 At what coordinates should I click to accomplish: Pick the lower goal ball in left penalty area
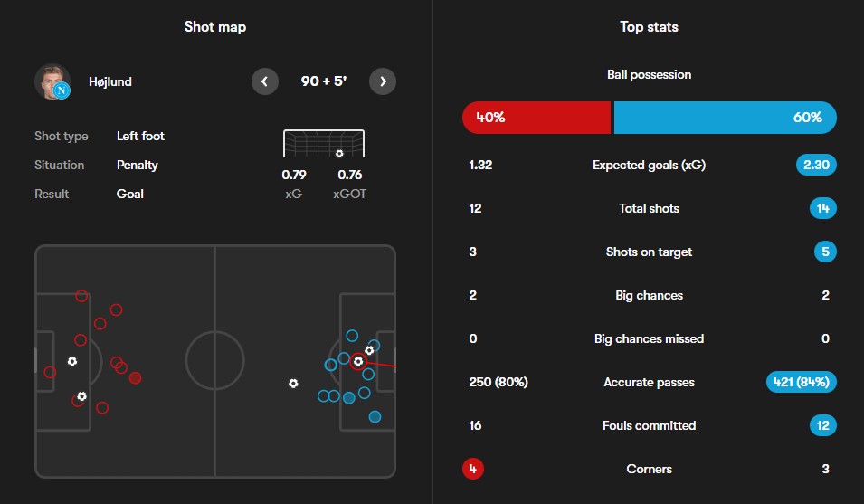(82, 396)
